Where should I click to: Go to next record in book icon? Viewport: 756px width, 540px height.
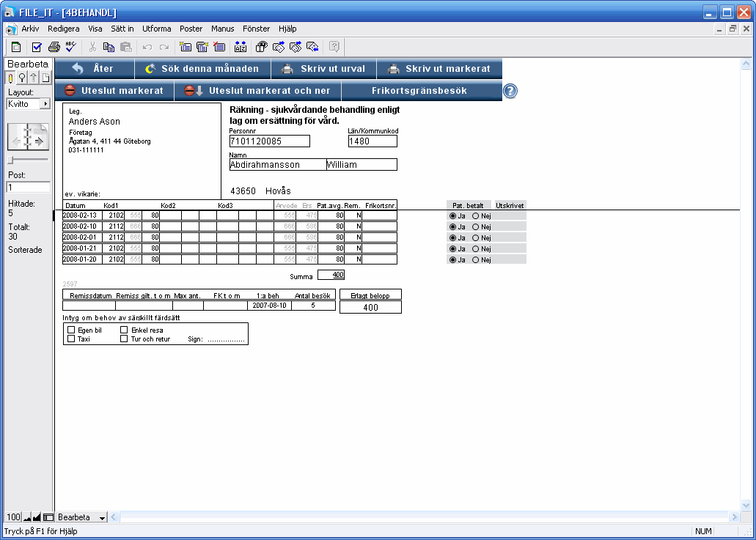(38, 141)
